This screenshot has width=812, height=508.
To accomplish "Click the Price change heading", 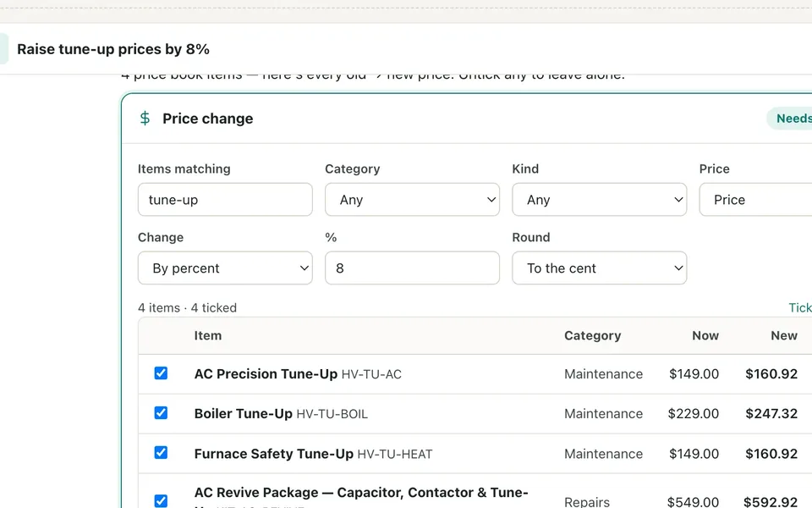I will (x=208, y=119).
